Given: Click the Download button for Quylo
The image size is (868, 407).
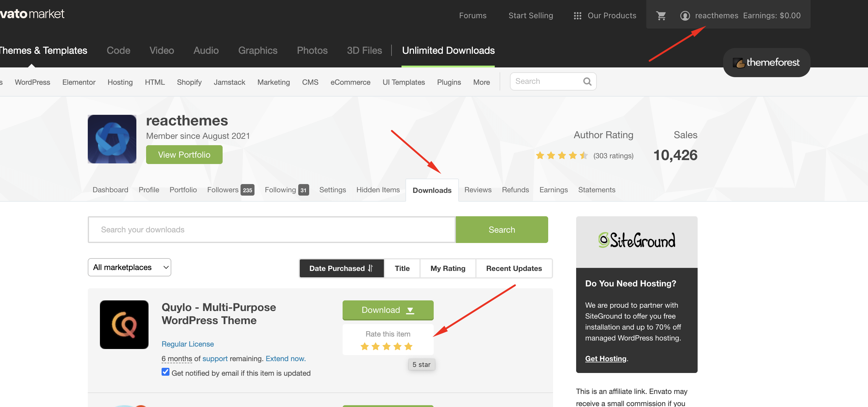Looking at the screenshot, I should 388,310.
